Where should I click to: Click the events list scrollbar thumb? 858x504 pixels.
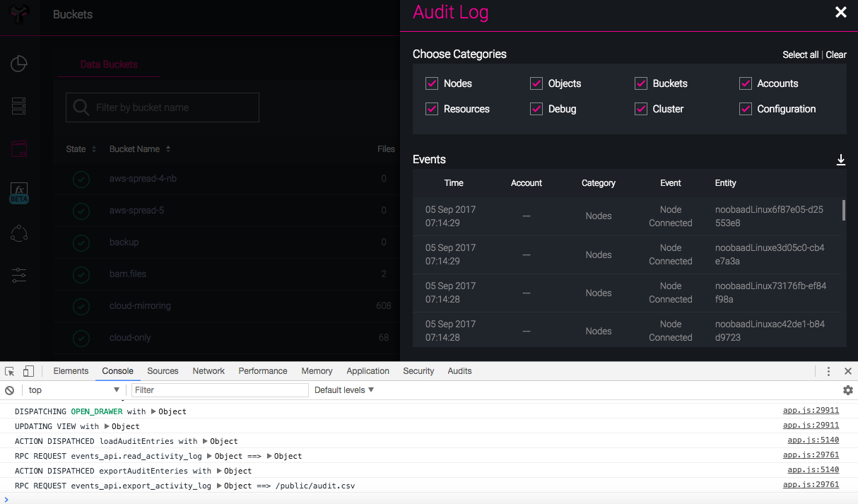pyautogui.click(x=844, y=211)
